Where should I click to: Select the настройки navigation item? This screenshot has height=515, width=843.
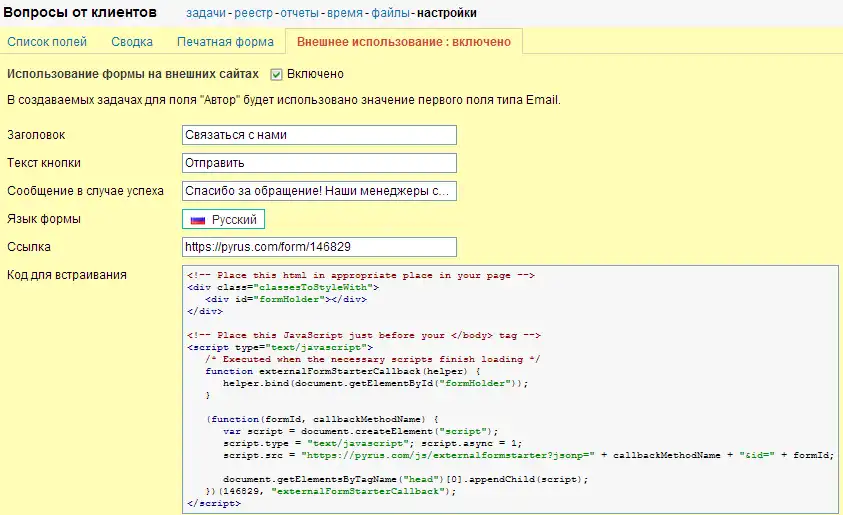click(x=447, y=13)
